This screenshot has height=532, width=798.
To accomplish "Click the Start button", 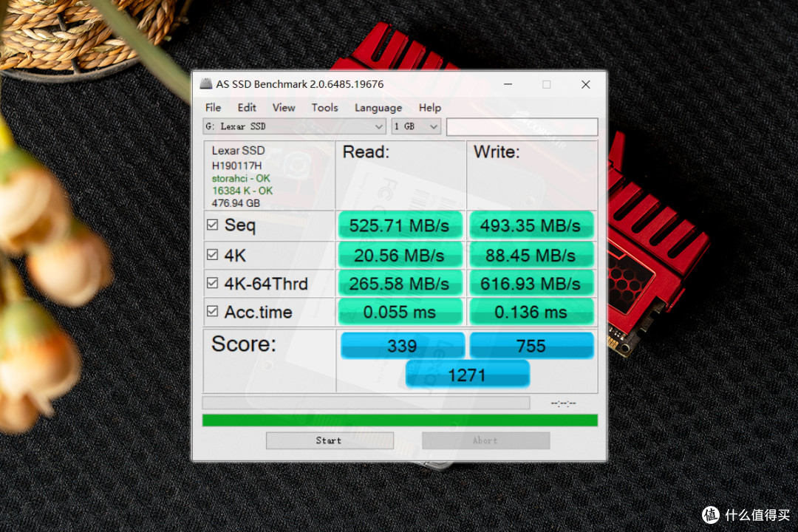I will pyautogui.click(x=330, y=440).
